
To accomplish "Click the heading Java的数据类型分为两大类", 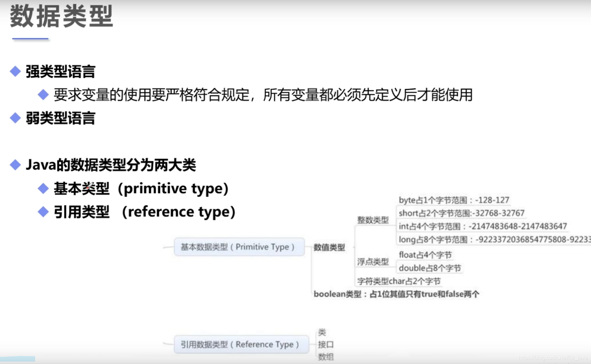I will 111,165.
